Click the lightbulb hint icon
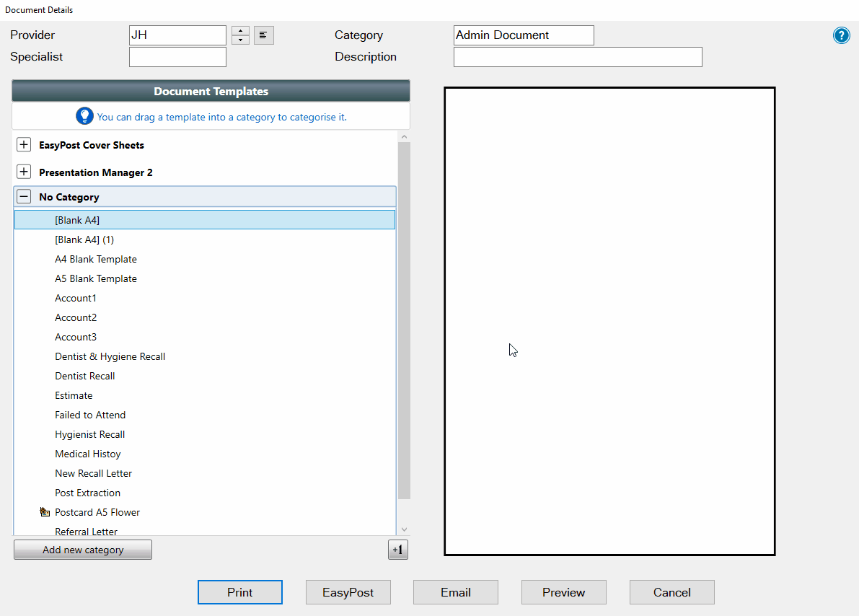This screenshot has width=859, height=616. tap(84, 115)
